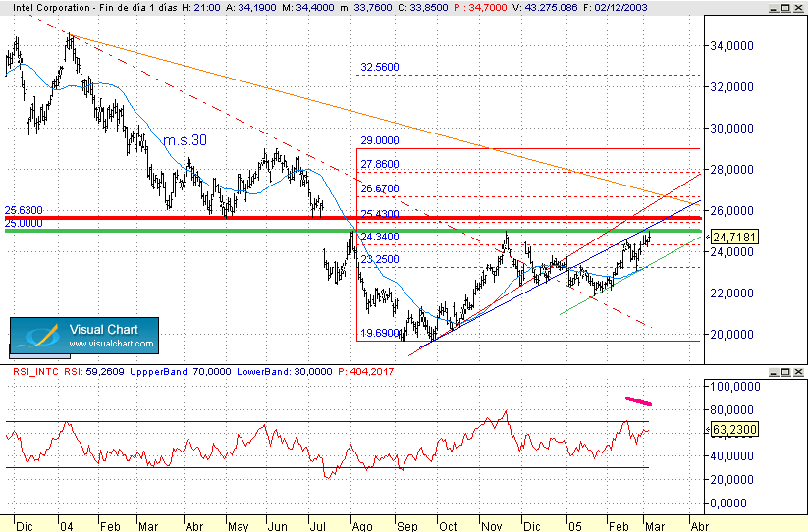808x532 pixels.
Task: Click the 'UppperBand: 70,0000' readout
Action: [181, 371]
